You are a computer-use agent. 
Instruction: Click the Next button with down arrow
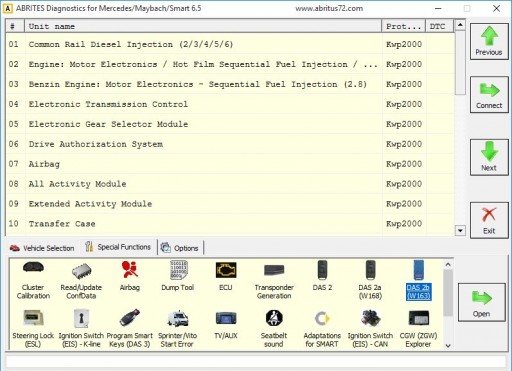[x=489, y=157]
